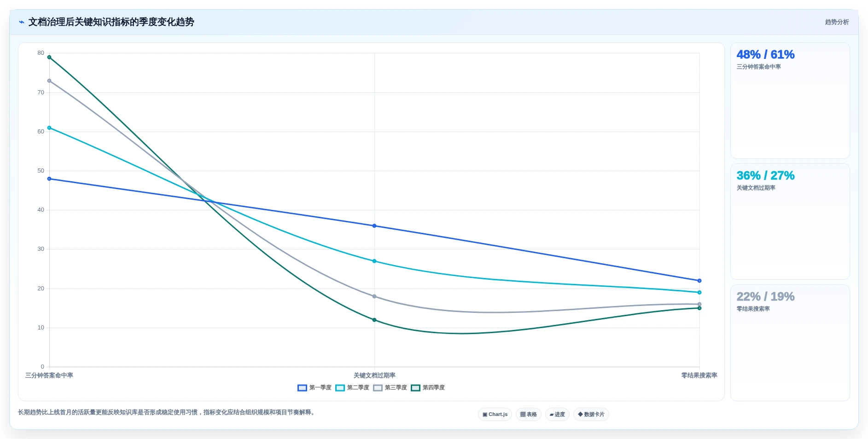The image size is (868, 439).
Task: Click the lightning icon beside the chart title
Action: click(22, 22)
